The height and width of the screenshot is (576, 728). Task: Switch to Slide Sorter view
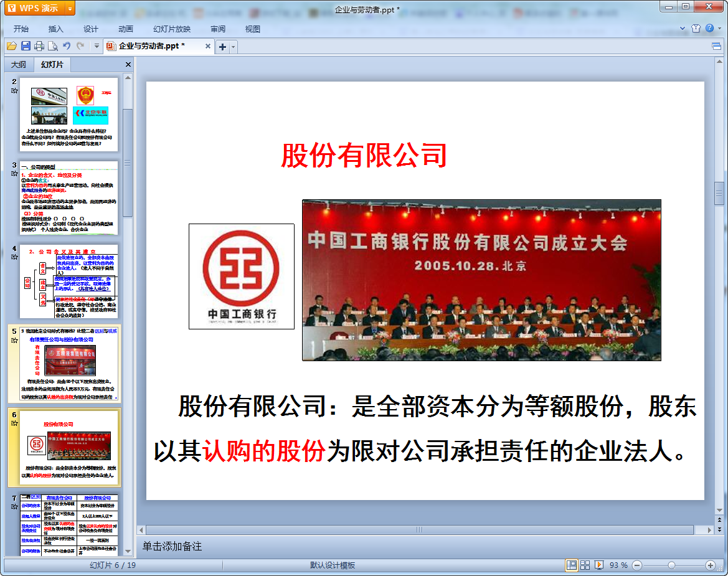[585, 565]
